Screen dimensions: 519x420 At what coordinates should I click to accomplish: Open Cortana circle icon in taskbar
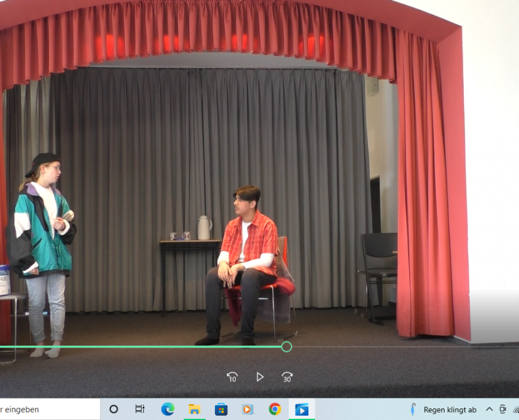pyautogui.click(x=114, y=410)
